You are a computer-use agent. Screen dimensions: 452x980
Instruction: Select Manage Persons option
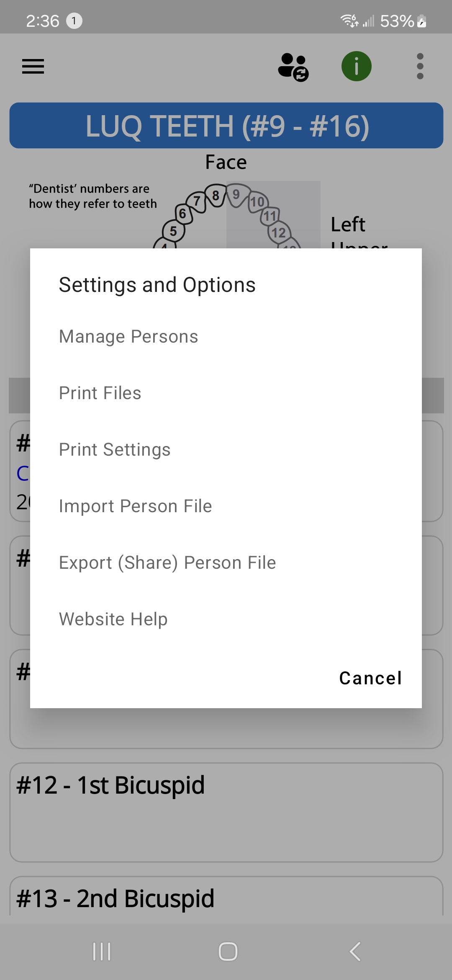tap(128, 337)
